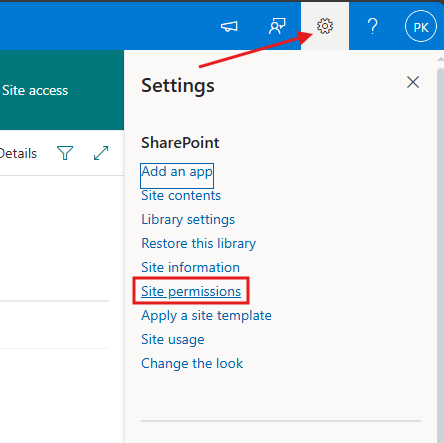
Task: Open Site contents link
Action: pos(181,196)
